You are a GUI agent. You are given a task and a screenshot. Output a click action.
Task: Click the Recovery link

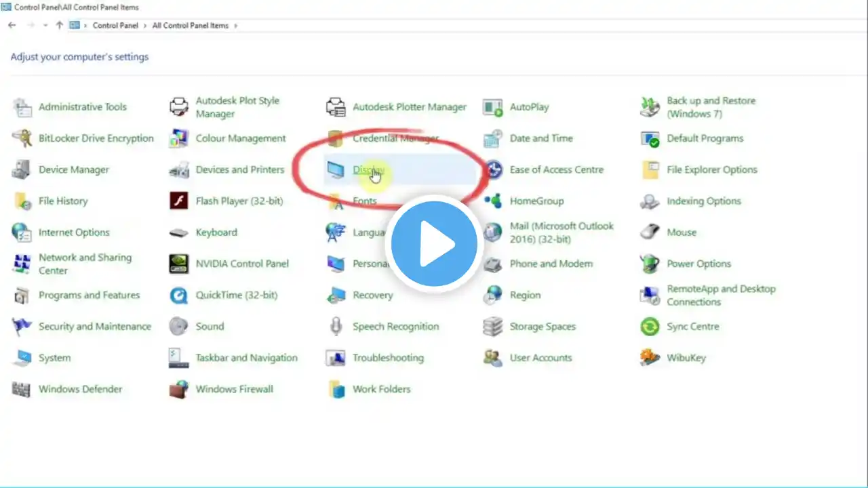[x=373, y=296]
